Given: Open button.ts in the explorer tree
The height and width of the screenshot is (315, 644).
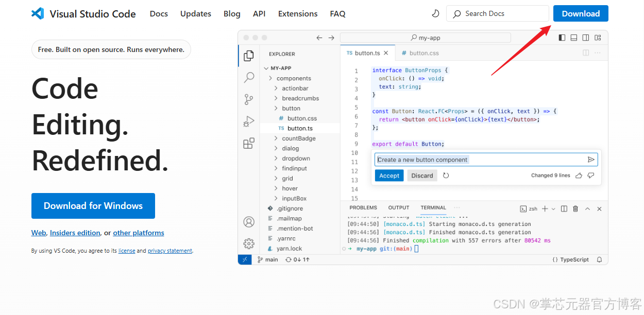Looking at the screenshot, I should pyautogui.click(x=300, y=129).
